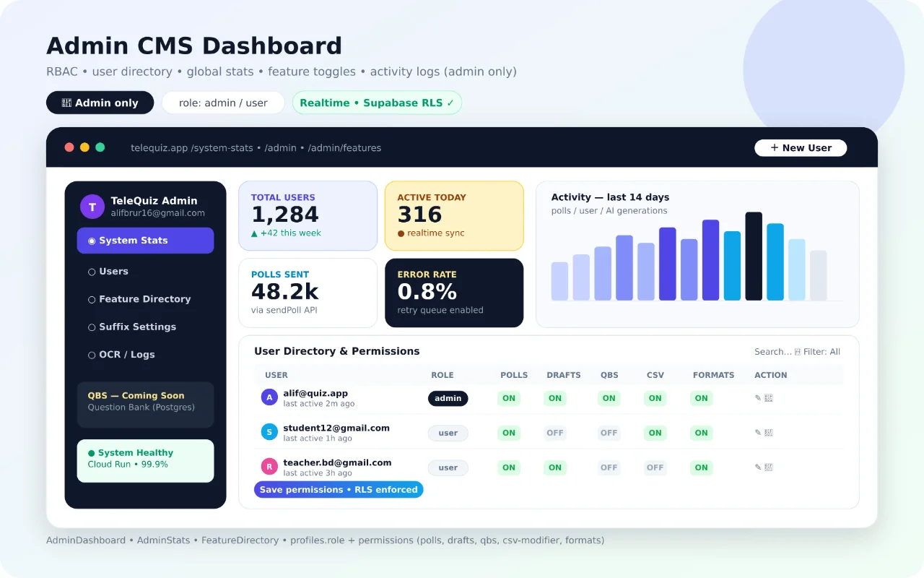Click the System Healthy status card
924x578 pixels.
click(145, 461)
